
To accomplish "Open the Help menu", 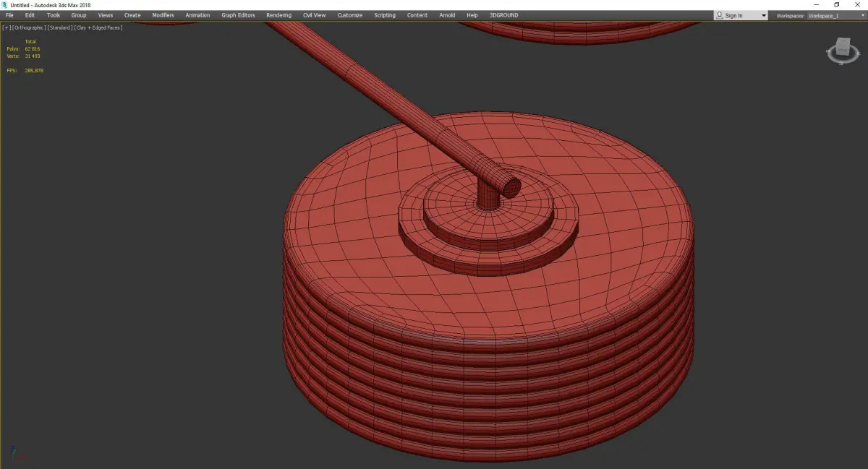I will [472, 15].
